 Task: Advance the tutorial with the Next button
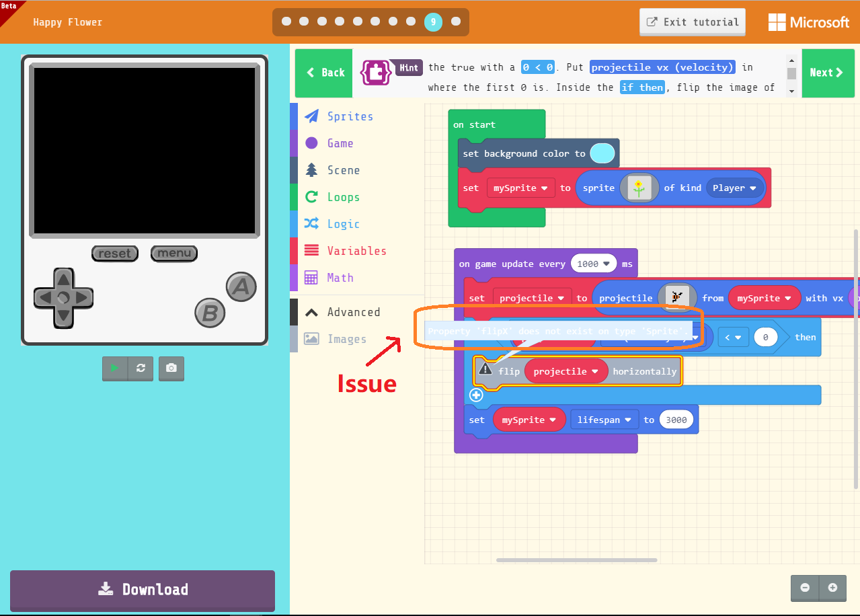click(x=828, y=73)
